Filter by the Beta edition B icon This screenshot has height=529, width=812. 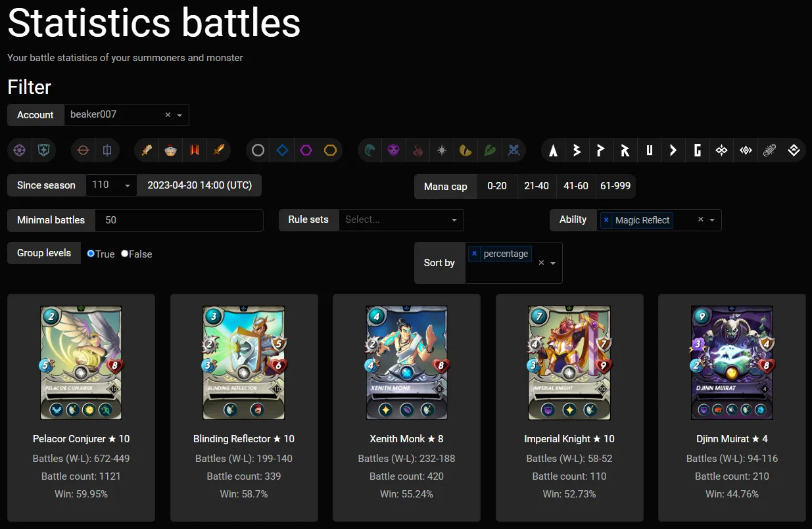(x=577, y=150)
